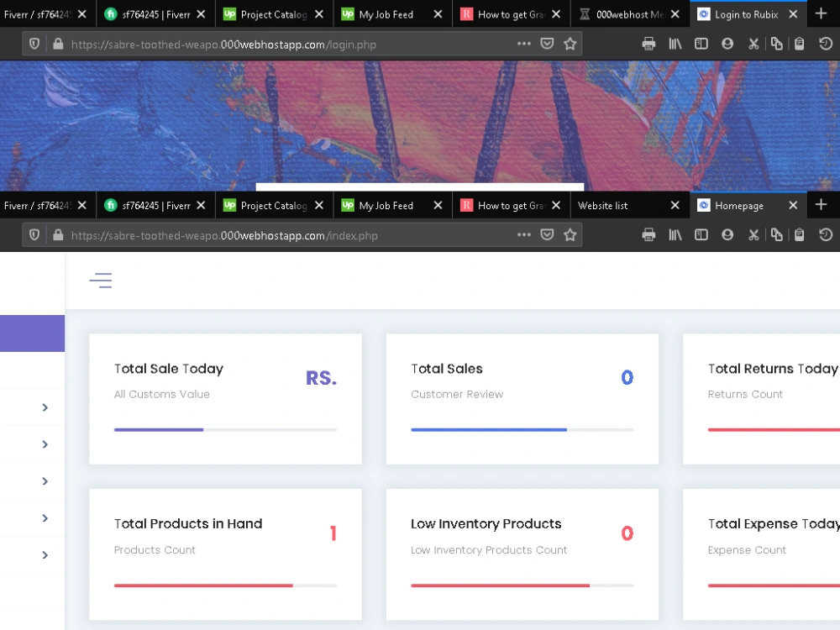The image size is (840, 630).
Task: Toggle the dashboard hamburger menu icon
Action: [x=101, y=281]
